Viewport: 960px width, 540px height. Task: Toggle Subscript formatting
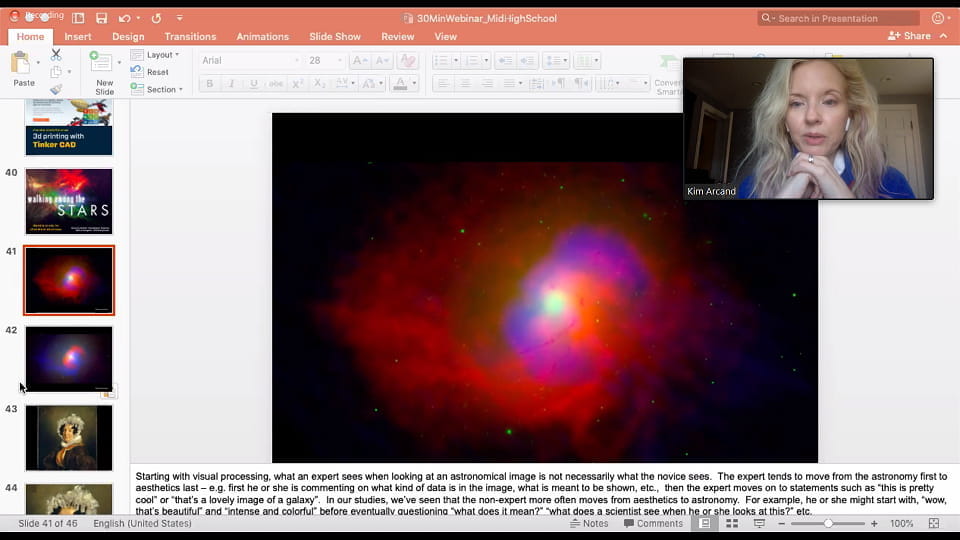320,83
